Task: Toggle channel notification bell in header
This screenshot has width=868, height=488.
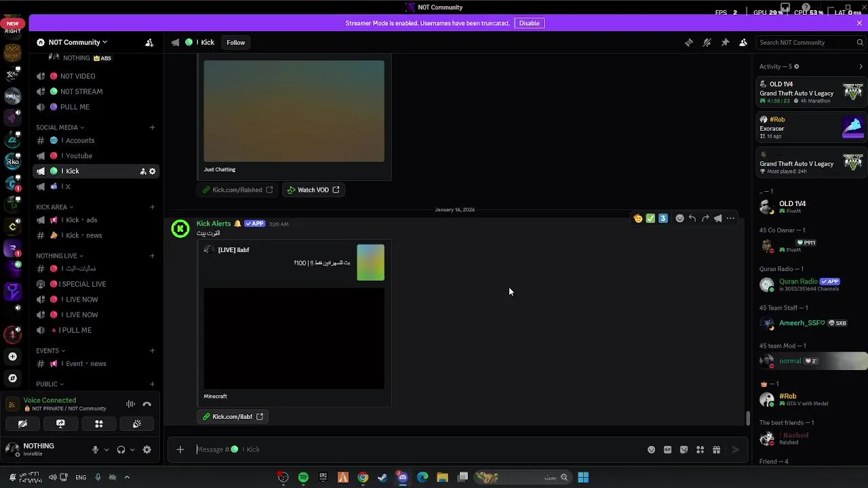Action: [x=707, y=42]
